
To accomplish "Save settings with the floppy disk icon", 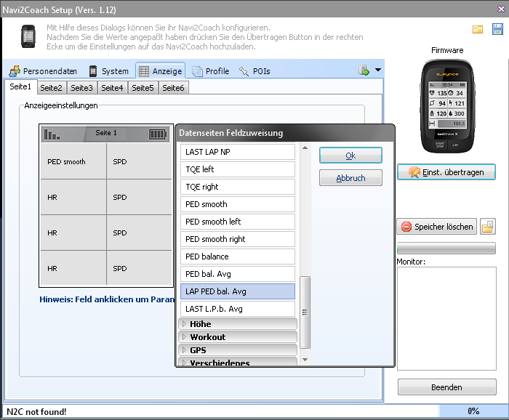I will (497, 29).
